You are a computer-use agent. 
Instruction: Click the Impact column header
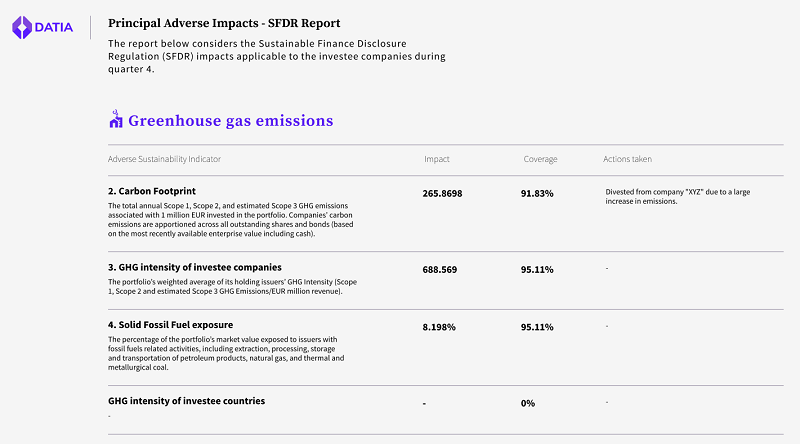436,159
